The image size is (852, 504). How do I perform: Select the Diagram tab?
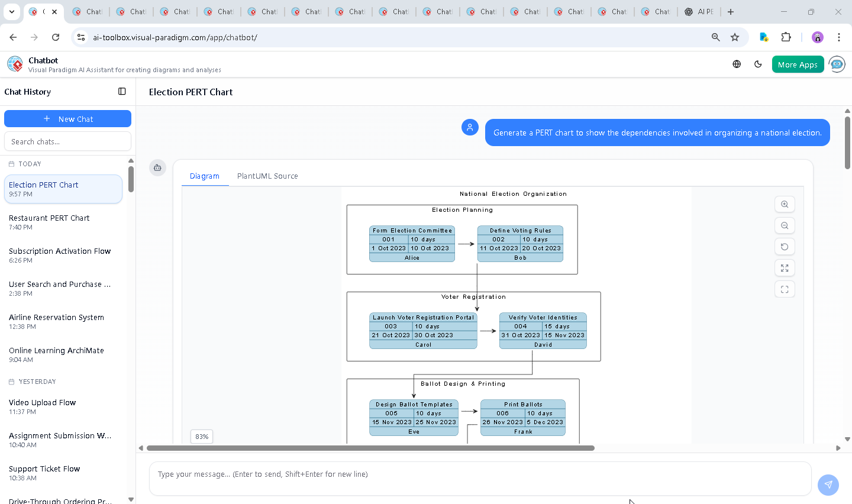coord(205,176)
